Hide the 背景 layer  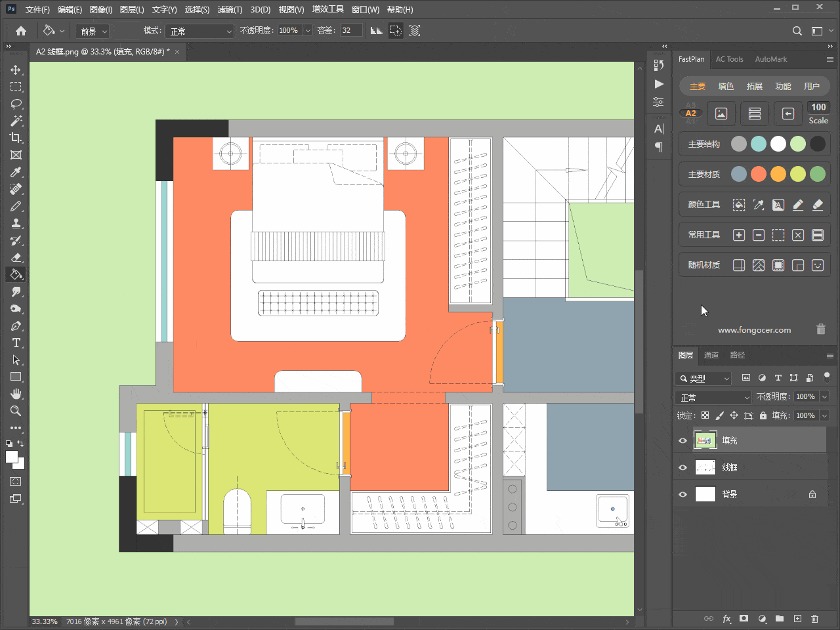pos(682,494)
